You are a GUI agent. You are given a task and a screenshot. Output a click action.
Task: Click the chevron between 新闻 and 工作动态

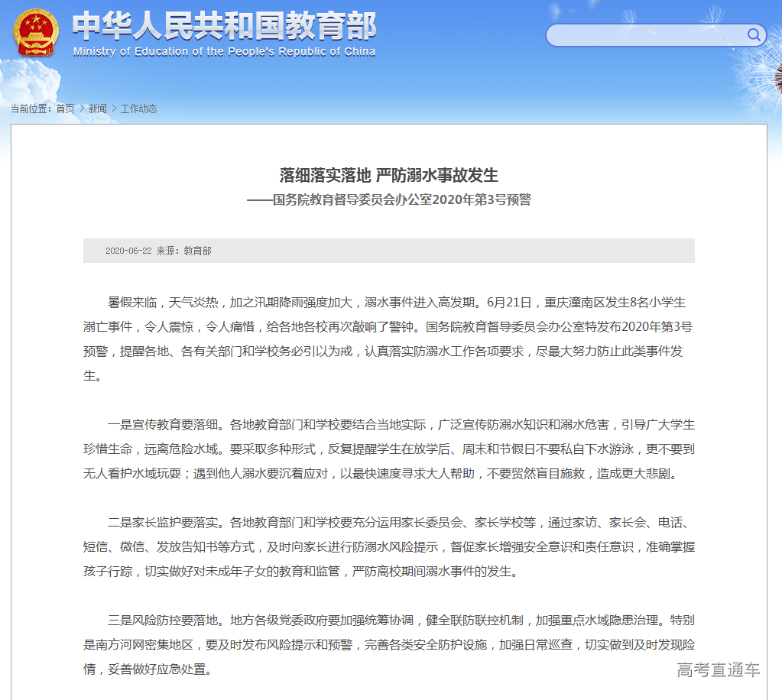point(114,109)
